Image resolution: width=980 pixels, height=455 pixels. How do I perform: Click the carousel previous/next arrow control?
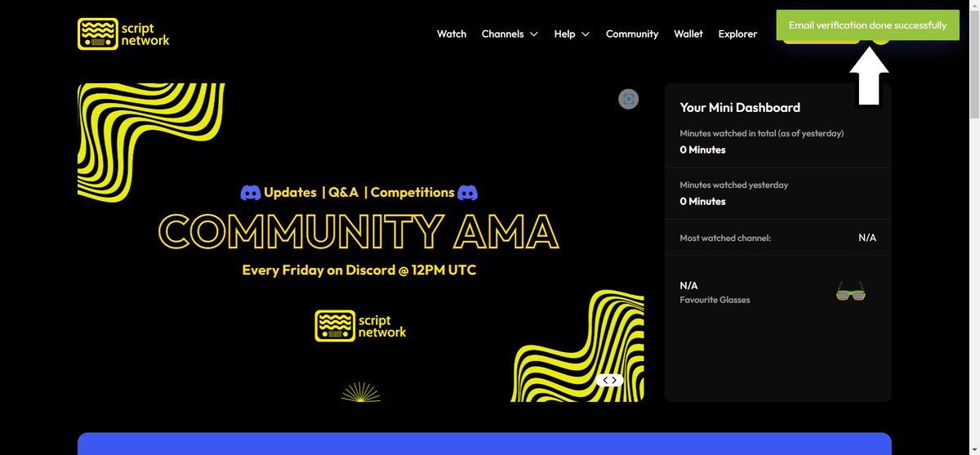click(609, 380)
